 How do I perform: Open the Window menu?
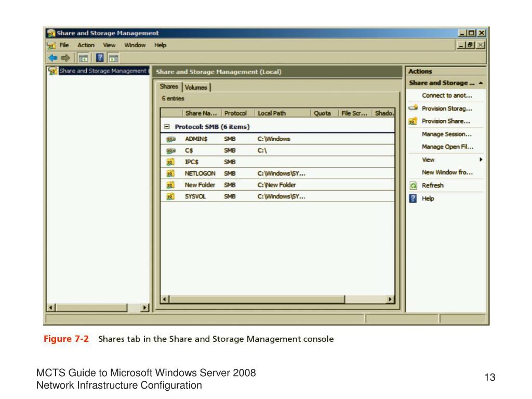tap(135, 45)
